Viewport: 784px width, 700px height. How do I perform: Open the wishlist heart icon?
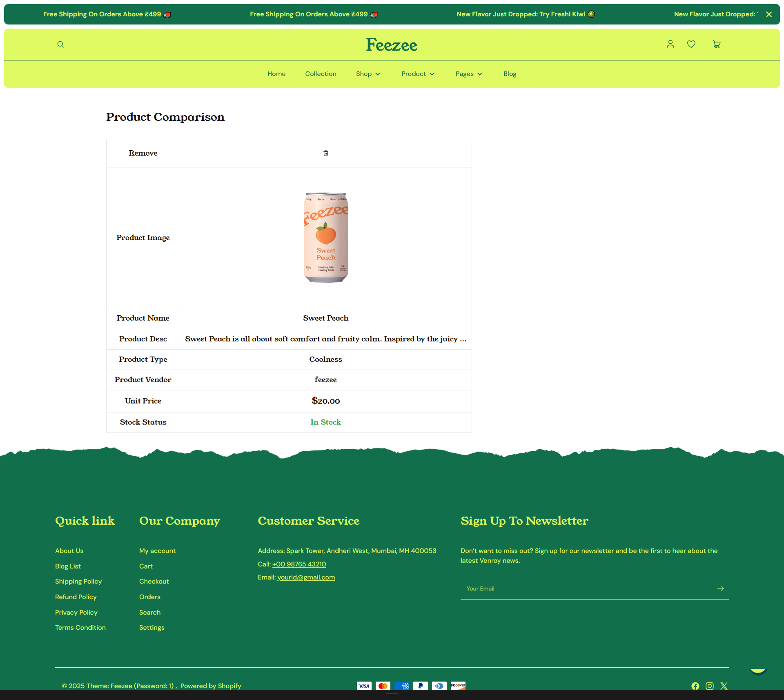pos(691,44)
